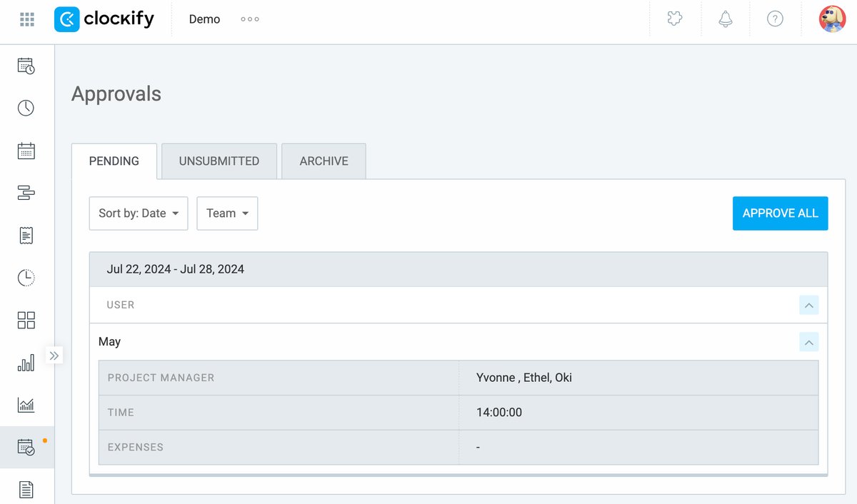This screenshot has height=504, width=857.
Task: Open the document icon at the sidebar bottom
Action: [26, 490]
